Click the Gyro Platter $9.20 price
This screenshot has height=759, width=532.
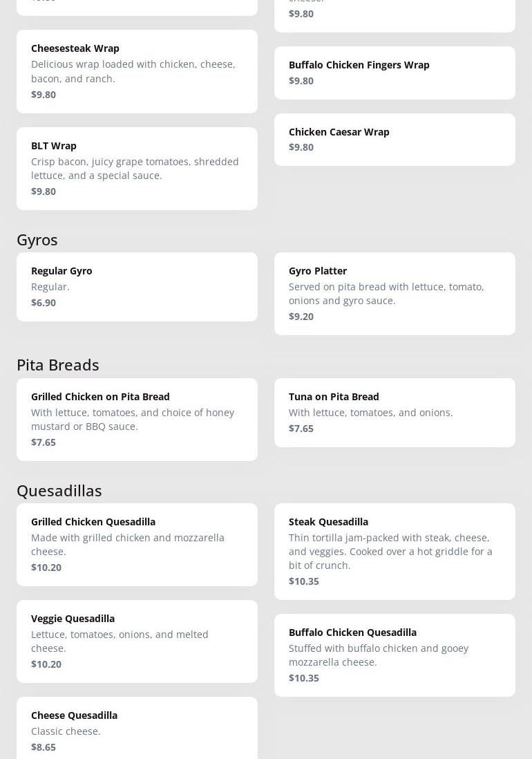coord(301,317)
